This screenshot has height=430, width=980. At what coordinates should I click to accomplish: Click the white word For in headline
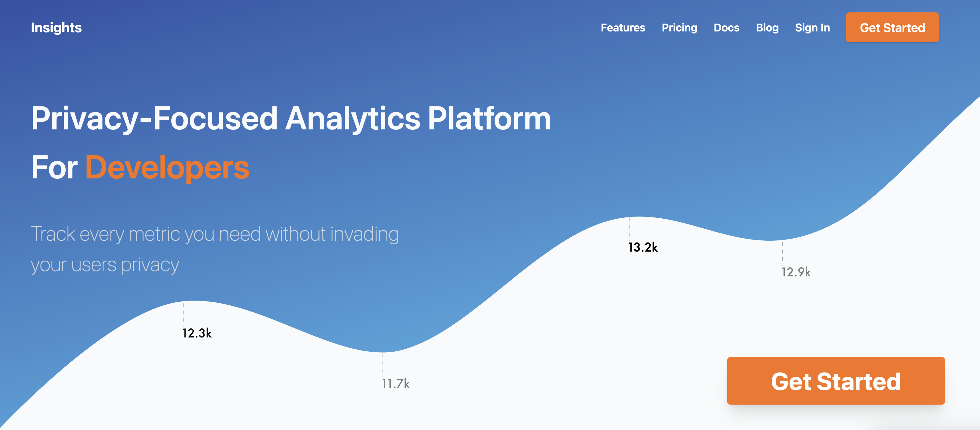(x=54, y=167)
